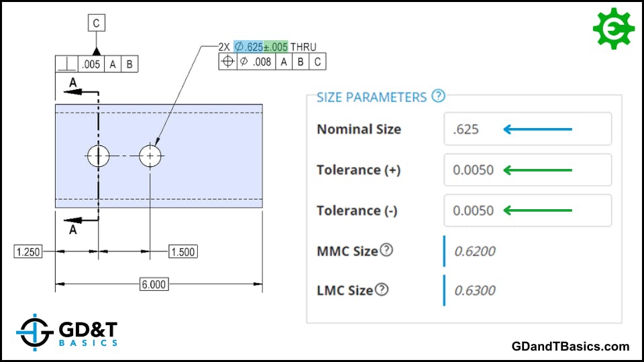Click the position symbol in feature control frame
The width and height of the screenshot is (644, 362).
pos(227,62)
